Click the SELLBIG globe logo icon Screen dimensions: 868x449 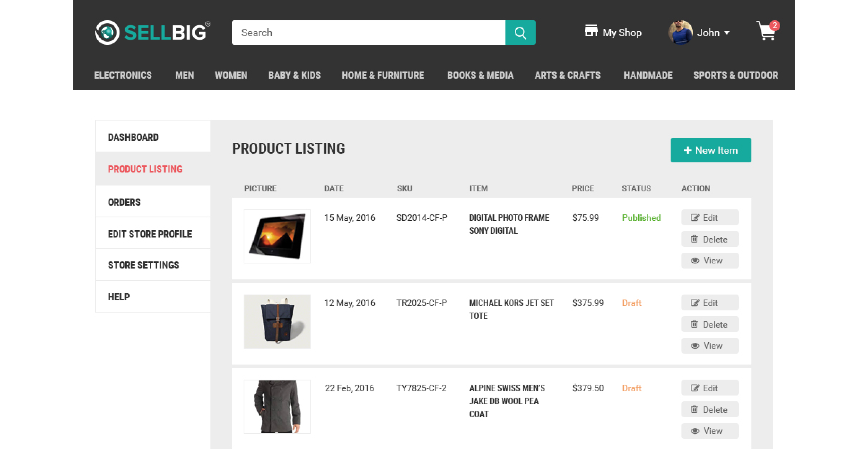pyautogui.click(x=107, y=33)
